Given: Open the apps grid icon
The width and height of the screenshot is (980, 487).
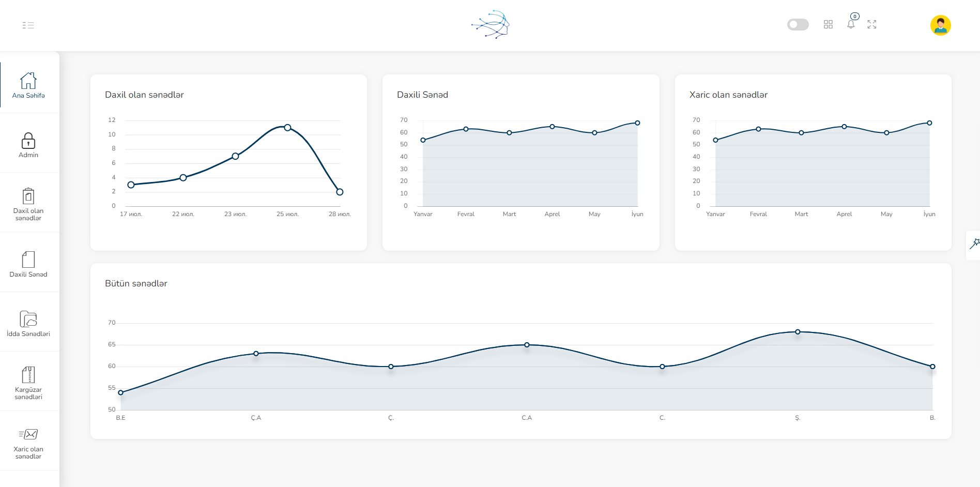Looking at the screenshot, I should coord(828,25).
